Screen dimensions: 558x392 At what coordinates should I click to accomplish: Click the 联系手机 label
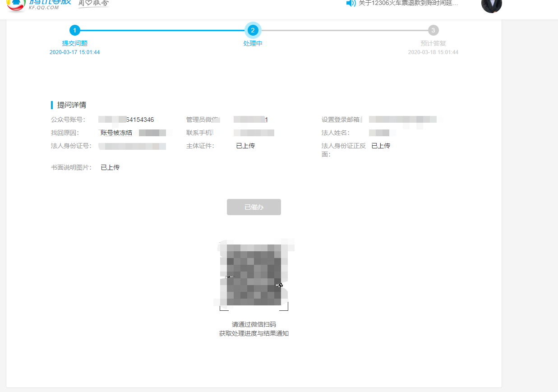click(x=199, y=133)
